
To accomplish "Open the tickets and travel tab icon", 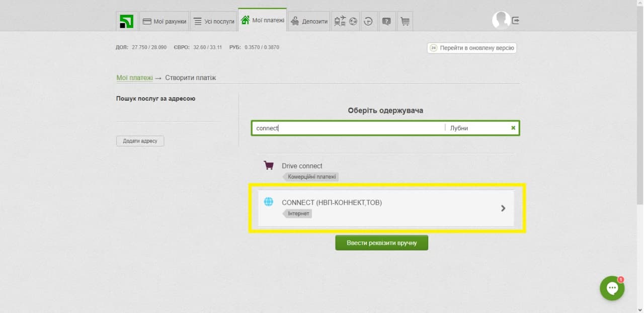I will coord(345,21).
